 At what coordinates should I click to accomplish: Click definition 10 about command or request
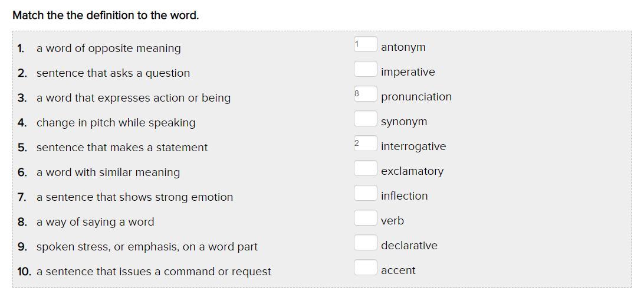click(153, 272)
